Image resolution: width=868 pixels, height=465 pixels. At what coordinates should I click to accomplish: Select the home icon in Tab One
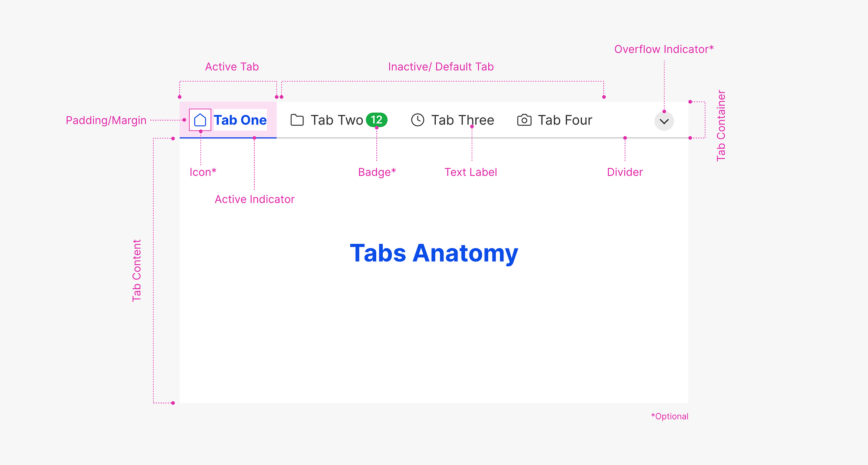(201, 120)
